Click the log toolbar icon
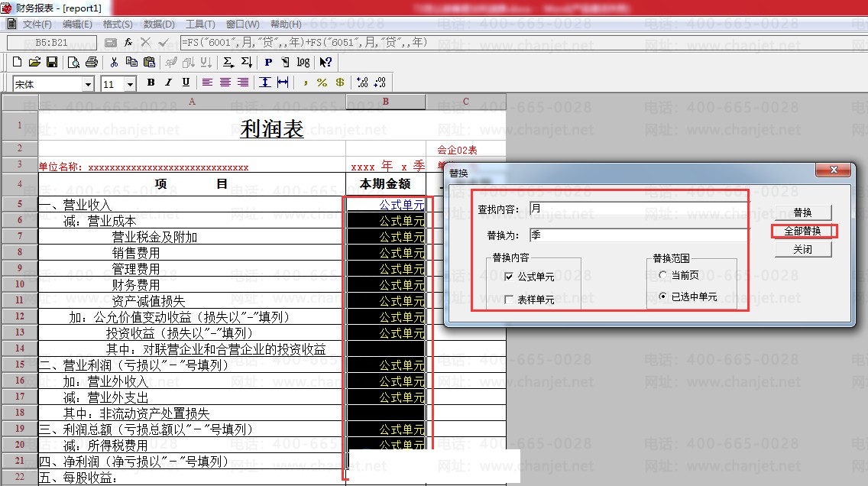This screenshot has height=486, width=868. click(303, 62)
